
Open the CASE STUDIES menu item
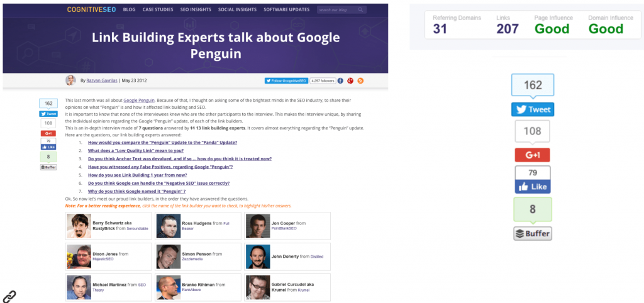158,9
